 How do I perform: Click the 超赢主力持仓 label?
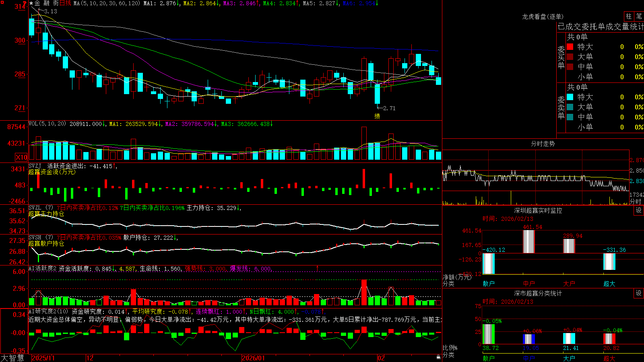coord(46,214)
